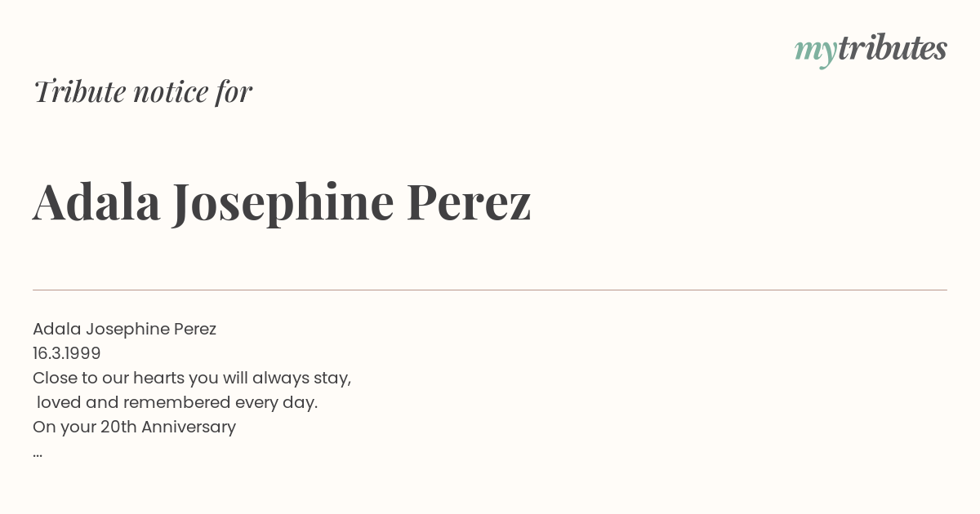Image resolution: width=980 pixels, height=514 pixels.
Task: Click the horizontal divider line
Action: click(x=490, y=290)
